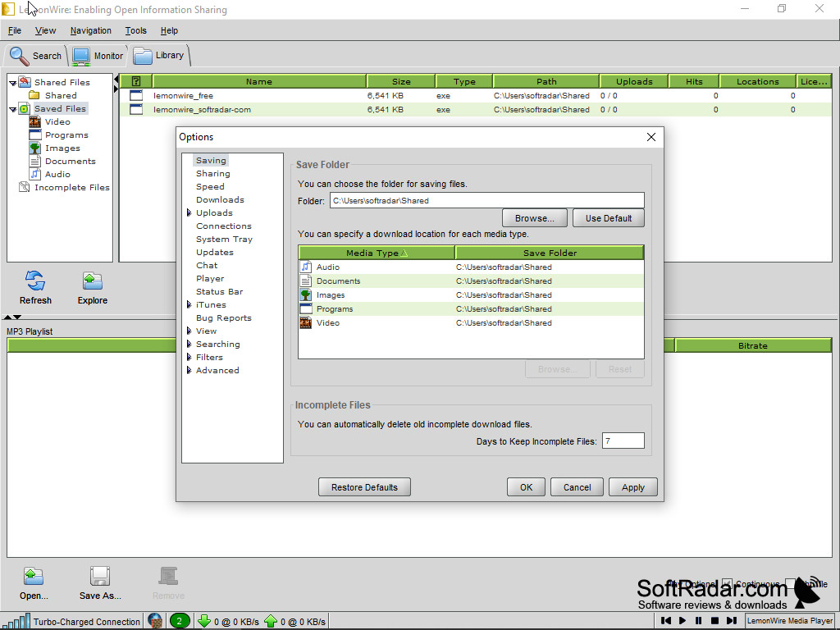840x630 pixels.
Task: Expand the Uploads options category
Action: (189, 212)
